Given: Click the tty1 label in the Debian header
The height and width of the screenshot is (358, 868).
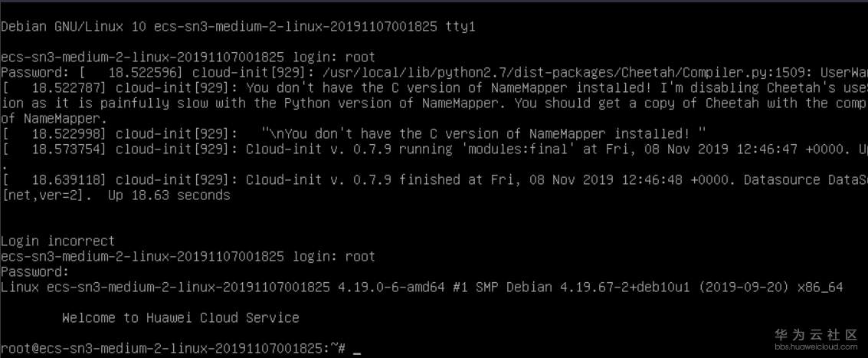Looking at the screenshot, I should click(x=460, y=26).
